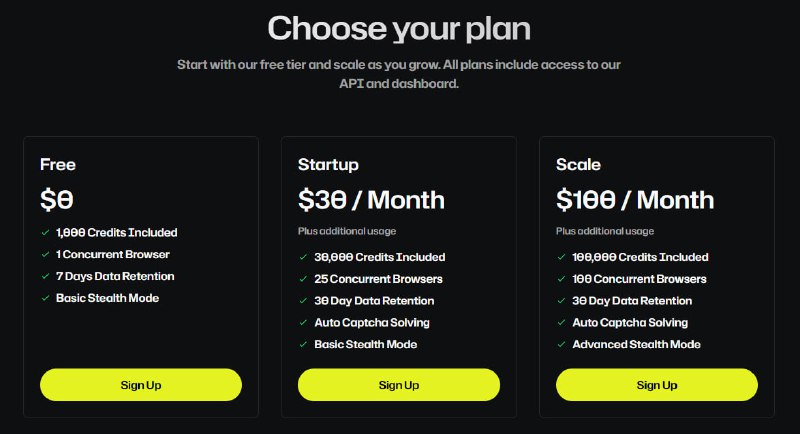Image resolution: width=800 pixels, height=434 pixels.
Task: Click checkmark next to 7 Days Data Retention
Action: click(45, 276)
